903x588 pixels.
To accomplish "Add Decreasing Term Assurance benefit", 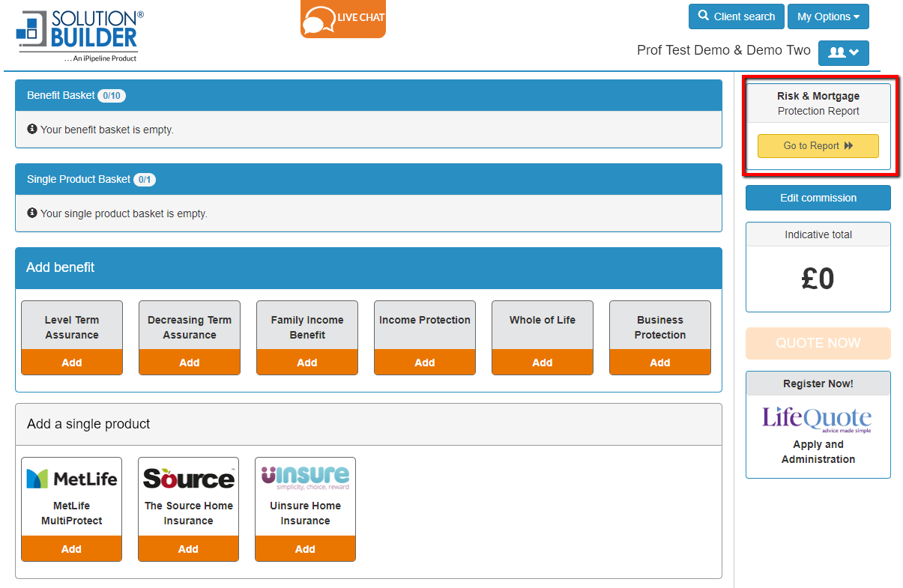I will pos(190,363).
